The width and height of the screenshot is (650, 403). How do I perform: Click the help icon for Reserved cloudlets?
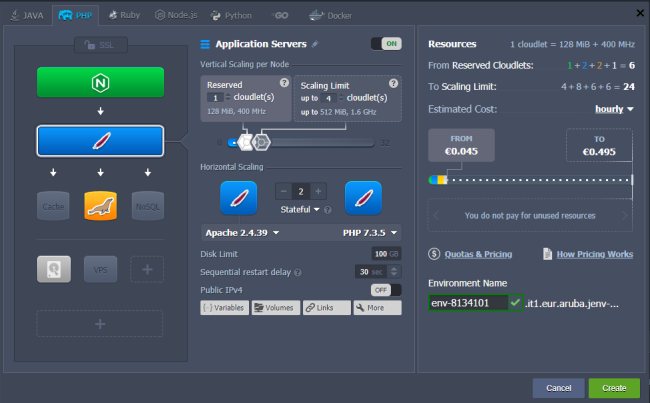[x=283, y=82]
